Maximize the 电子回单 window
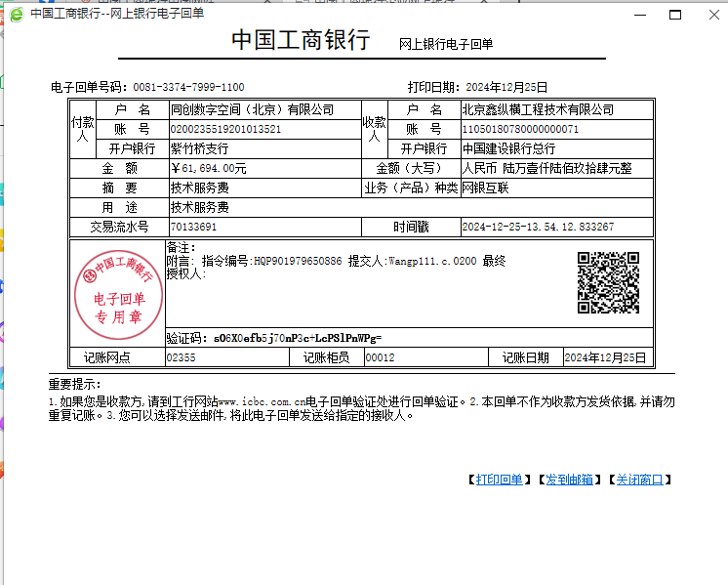Viewport: 728px width, 585px height. (675, 15)
